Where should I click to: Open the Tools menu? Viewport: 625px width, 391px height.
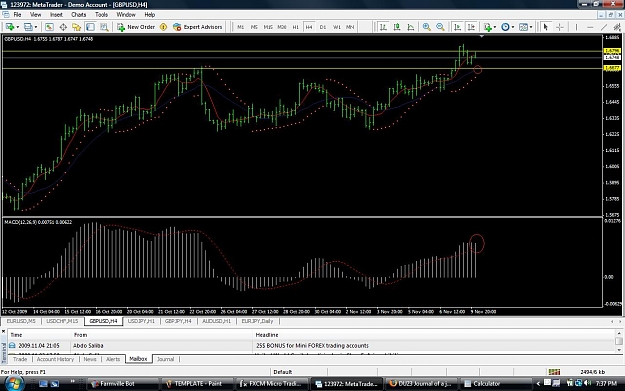click(x=101, y=14)
